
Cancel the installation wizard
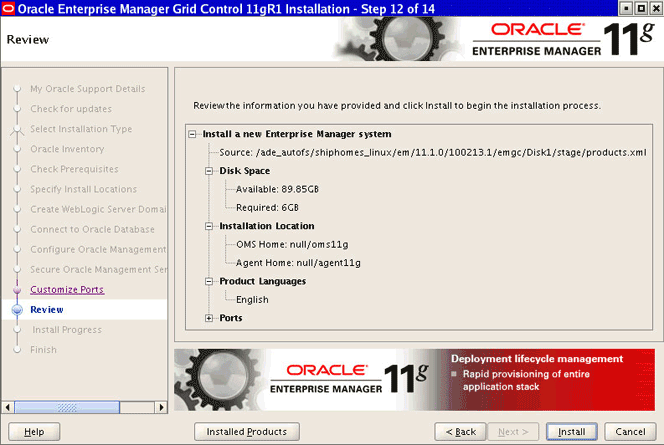pos(630,432)
